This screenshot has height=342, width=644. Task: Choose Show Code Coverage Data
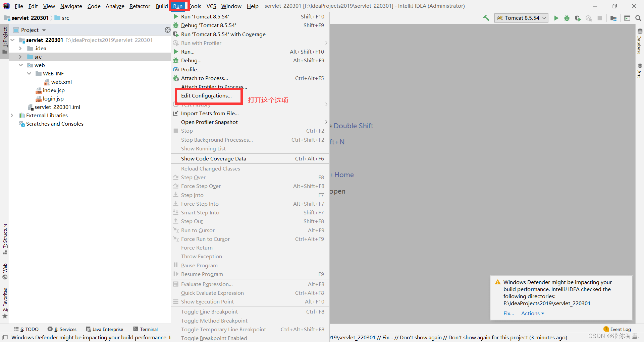coord(250,158)
